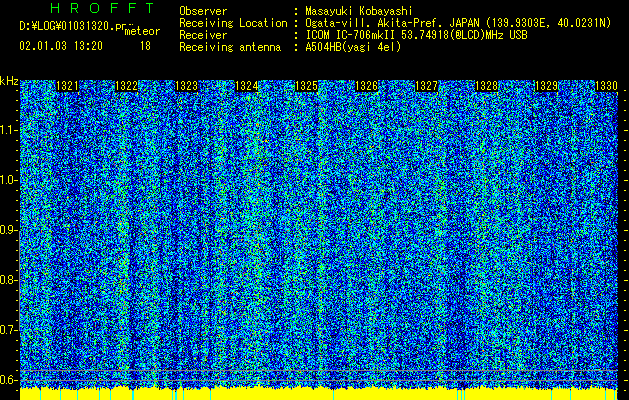Click the Receiver ICOM IC-706mkII text
The image size is (629, 400).
pyautogui.click(x=416, y=35)
